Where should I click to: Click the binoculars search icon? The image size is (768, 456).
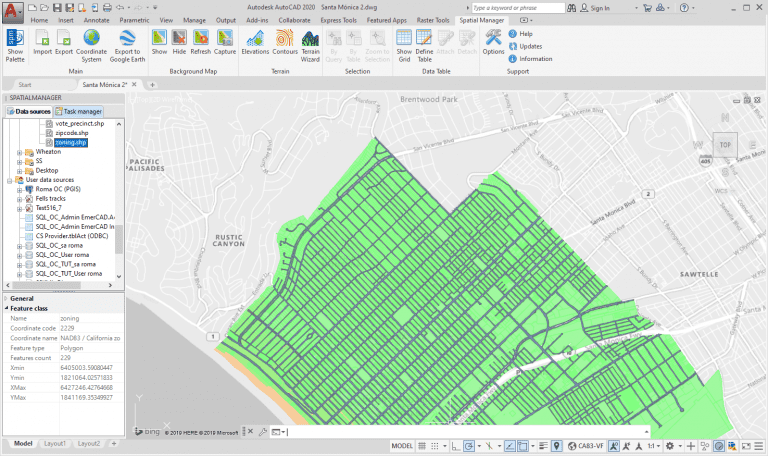coord(572,8)
